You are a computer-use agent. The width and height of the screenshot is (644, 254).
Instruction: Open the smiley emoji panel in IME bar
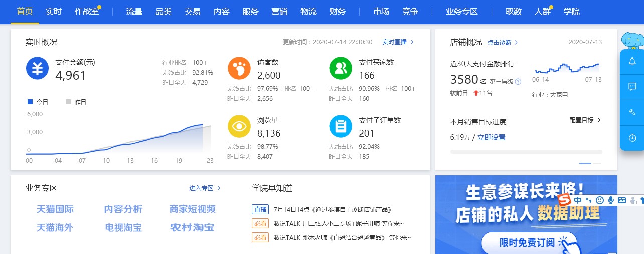tap(600, 200)
